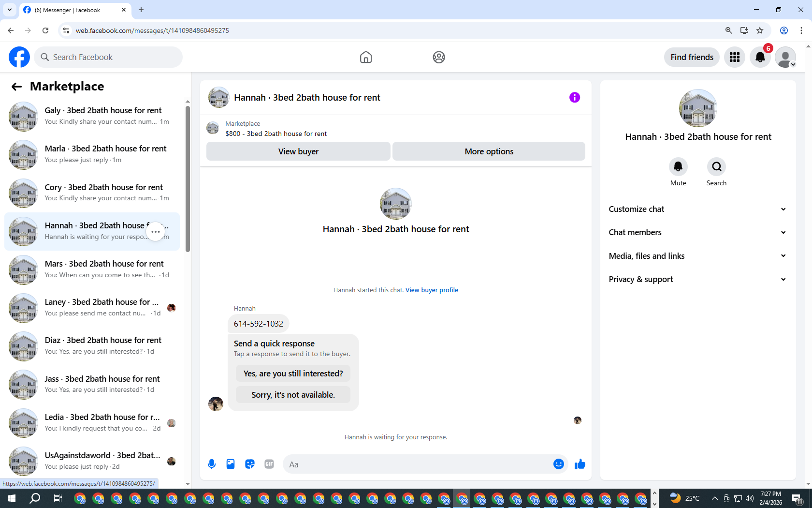This screenshot has width=812, height=508.
Task: Click the More options button
Action: click(489, 151)
